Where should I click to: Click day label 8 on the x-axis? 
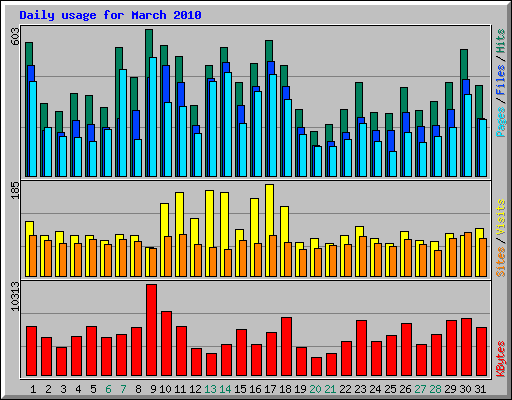138,389
